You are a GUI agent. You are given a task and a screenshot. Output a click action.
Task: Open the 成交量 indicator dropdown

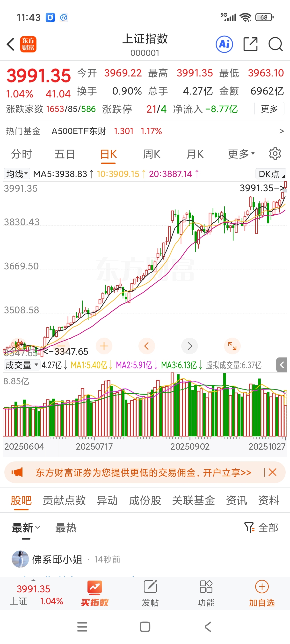(22, 365)
